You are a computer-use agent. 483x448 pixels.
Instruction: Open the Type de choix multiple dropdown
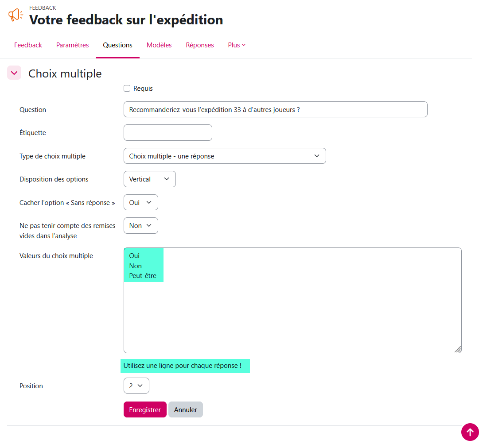225,156
